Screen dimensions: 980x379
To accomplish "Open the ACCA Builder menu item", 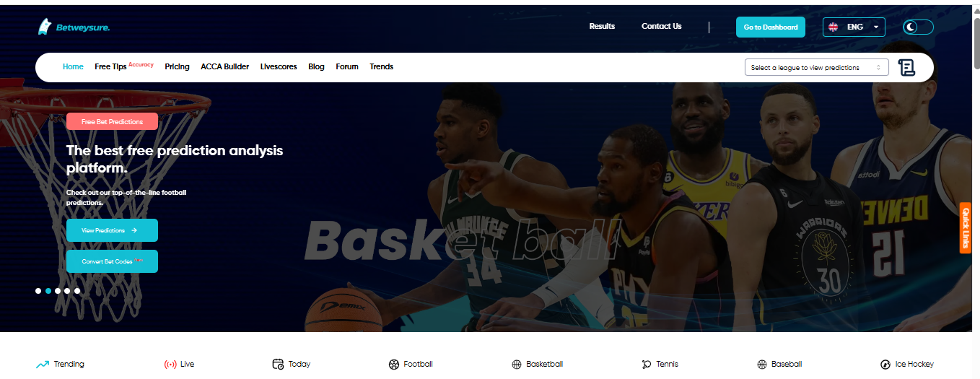I will tap(224, 66).
